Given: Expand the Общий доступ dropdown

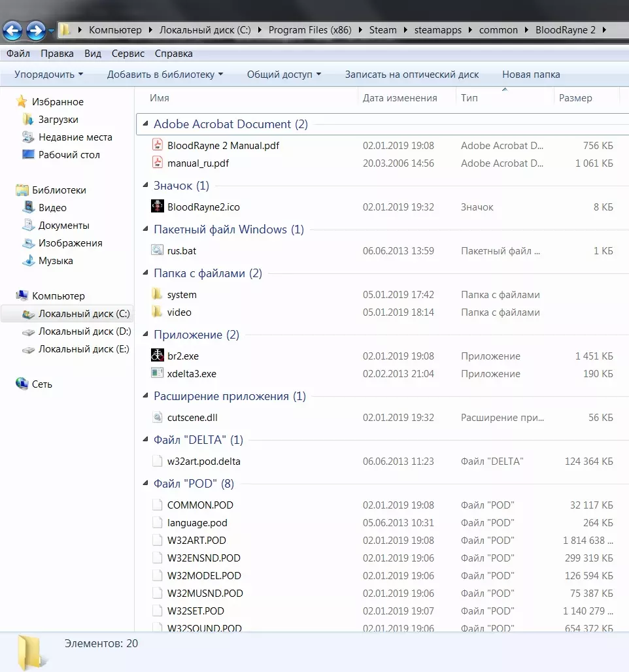Looking at the screenshot, I should pos(284,75).
